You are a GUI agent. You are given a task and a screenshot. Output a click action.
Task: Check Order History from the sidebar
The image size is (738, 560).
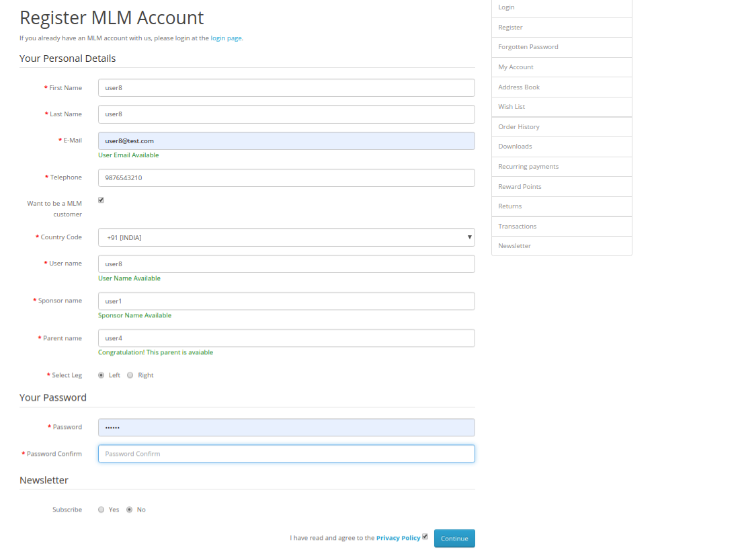518,126
